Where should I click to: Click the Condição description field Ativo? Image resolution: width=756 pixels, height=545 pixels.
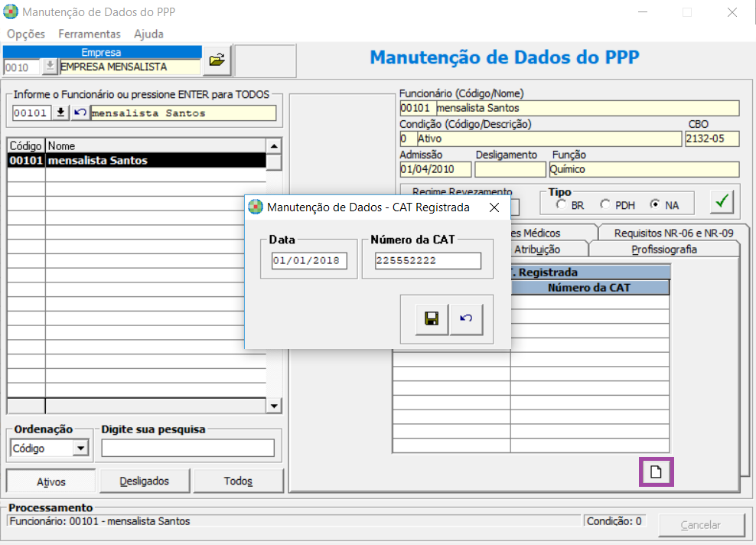coord(549,139)
